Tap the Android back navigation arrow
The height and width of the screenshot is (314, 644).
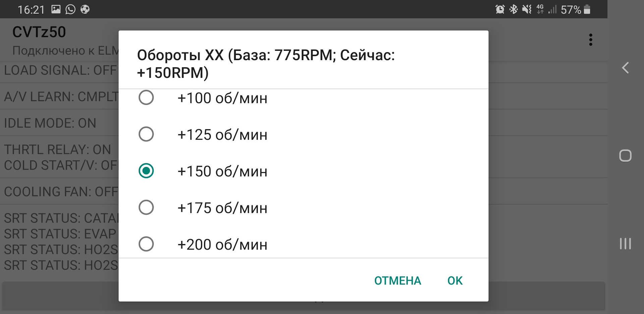pyautogui.click(x=625, y=68)
